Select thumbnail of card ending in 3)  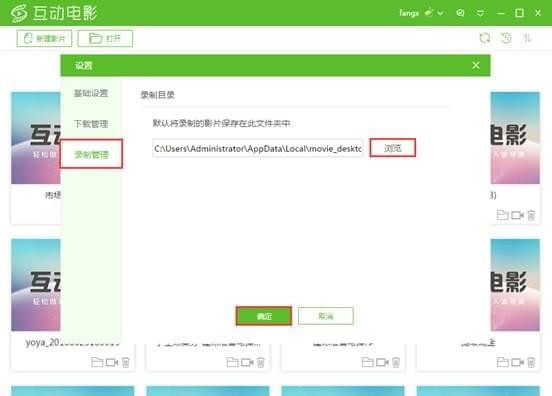515,138
